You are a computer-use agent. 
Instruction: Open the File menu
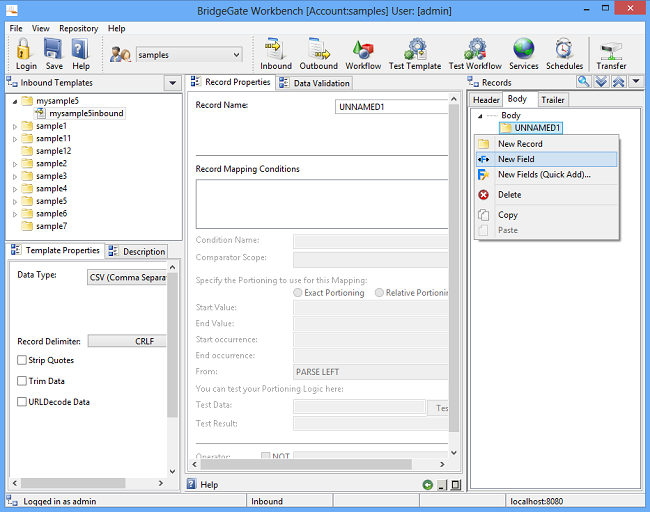coord(16,28)
